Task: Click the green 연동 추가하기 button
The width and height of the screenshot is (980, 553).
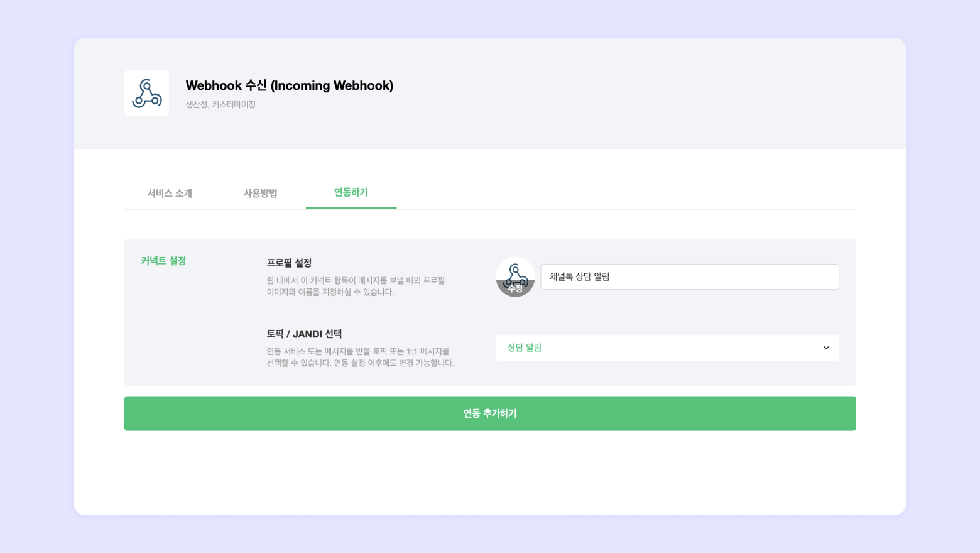Action: click(x=490, y=413)
